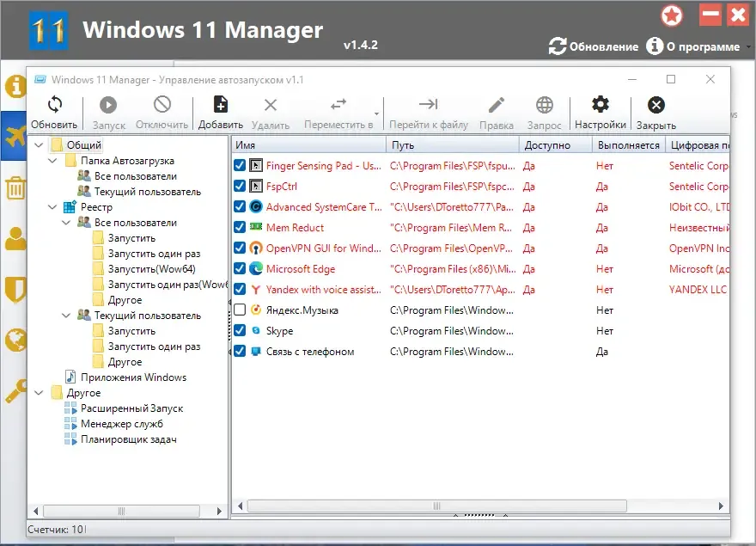This screenshot has width=756, height=546.
Task: Uncheck Yandex with voice assistant checkbox
Action: click(240, 290)
